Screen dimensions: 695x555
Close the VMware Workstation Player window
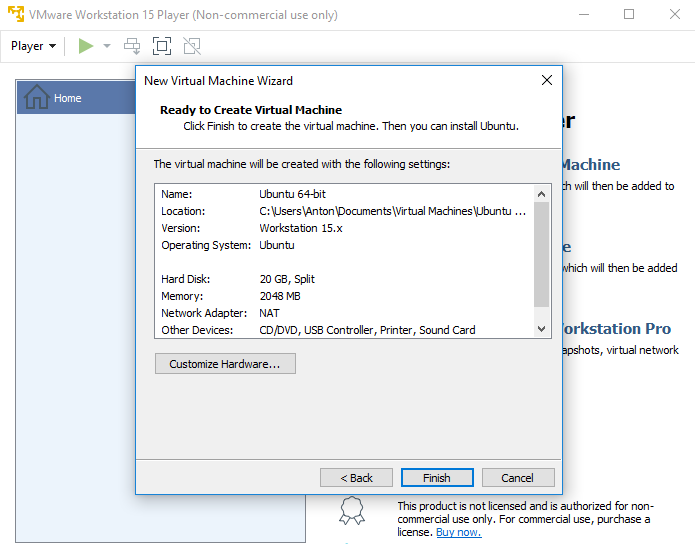[x=675, y=14]
